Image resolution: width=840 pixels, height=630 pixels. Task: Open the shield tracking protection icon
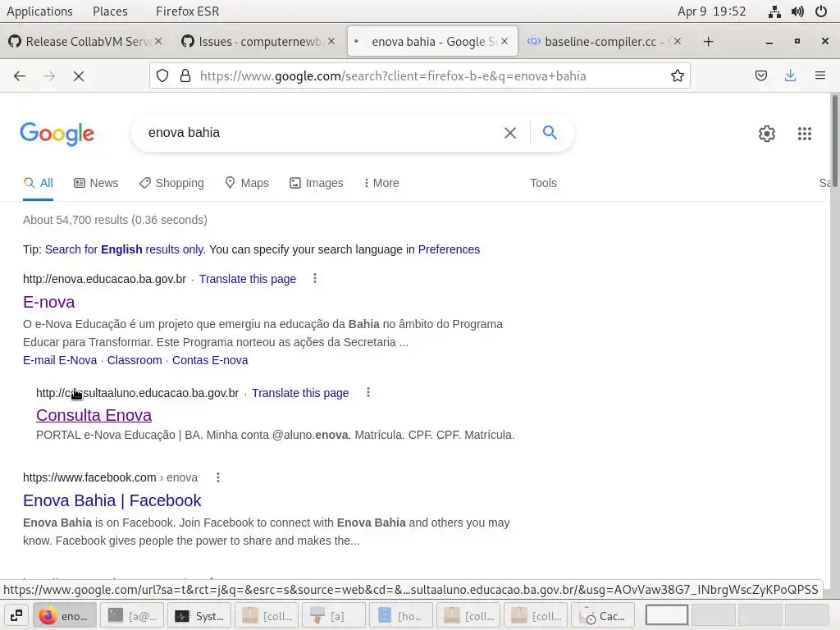coord(162,76)
